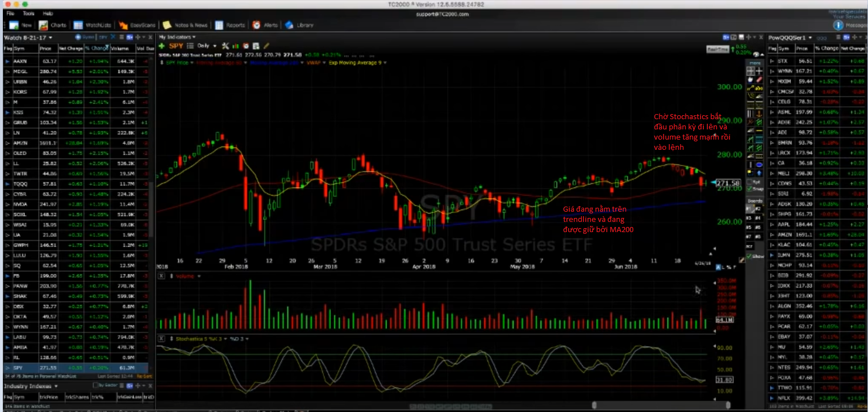Toggle the flag on the AAXN row
Image resolution: width=868 pixels, height=412 pixels.
pyautogui.click(x=7, y=61)
